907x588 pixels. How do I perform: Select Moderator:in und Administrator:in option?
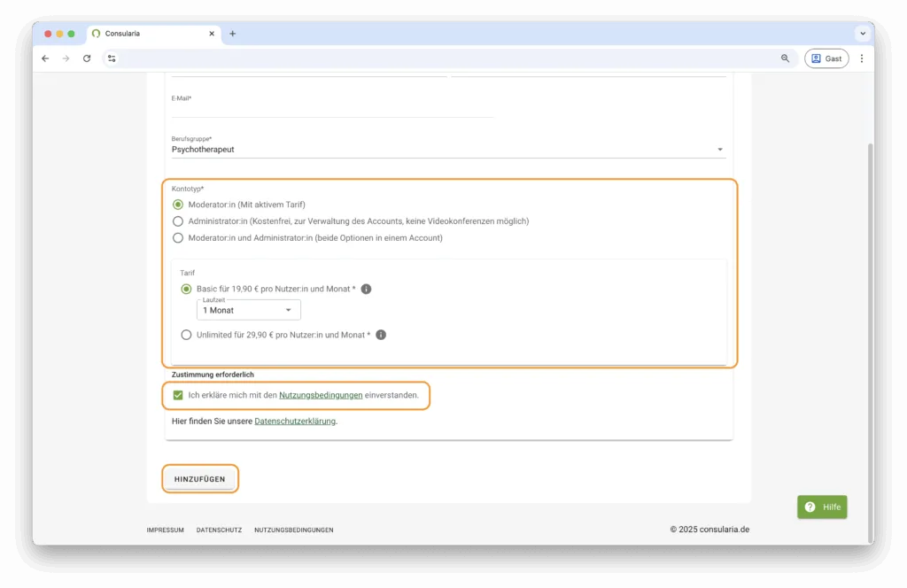click(178, 237)
